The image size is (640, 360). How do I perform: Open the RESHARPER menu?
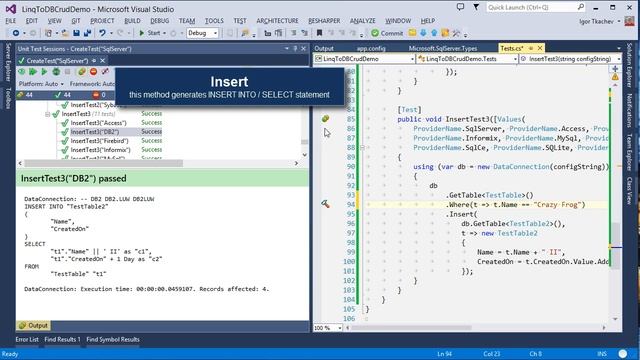(324, 21)
